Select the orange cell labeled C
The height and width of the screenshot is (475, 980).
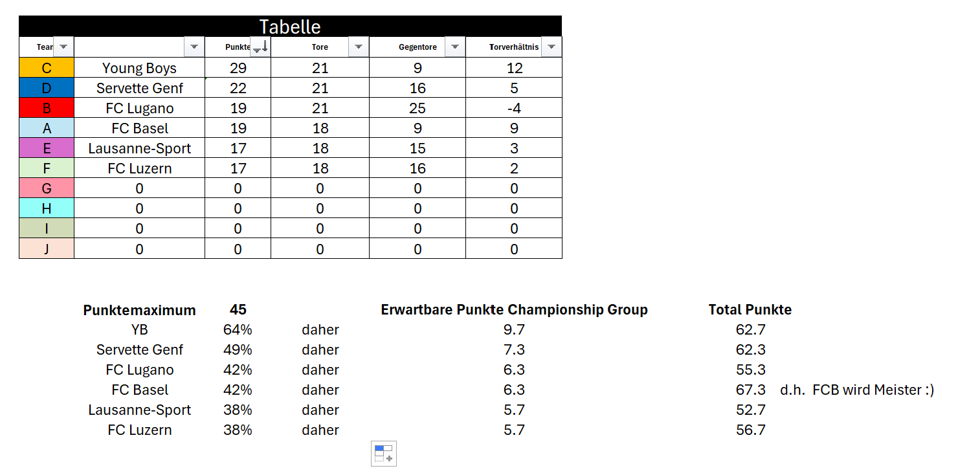coord(47,68)
